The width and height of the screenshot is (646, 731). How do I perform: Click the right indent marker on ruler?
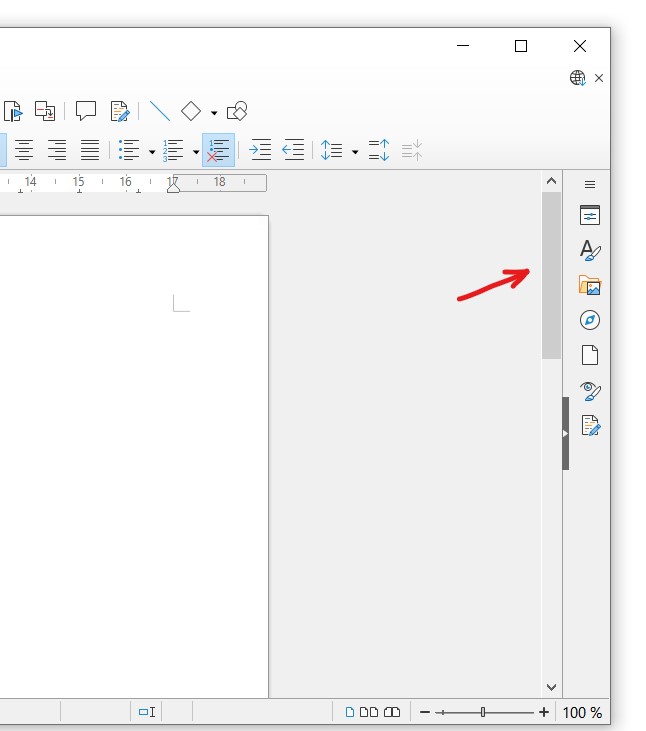click(173, 186)
